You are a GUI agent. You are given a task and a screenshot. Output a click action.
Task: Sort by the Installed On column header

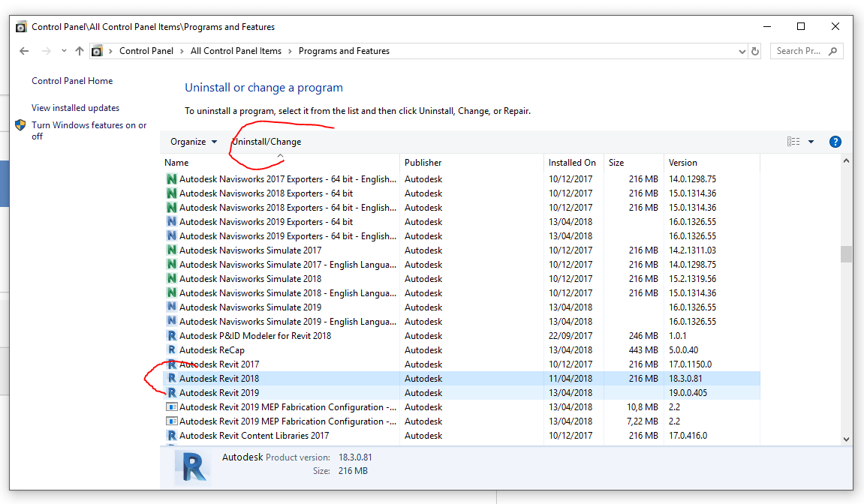(x=573, y=163)
